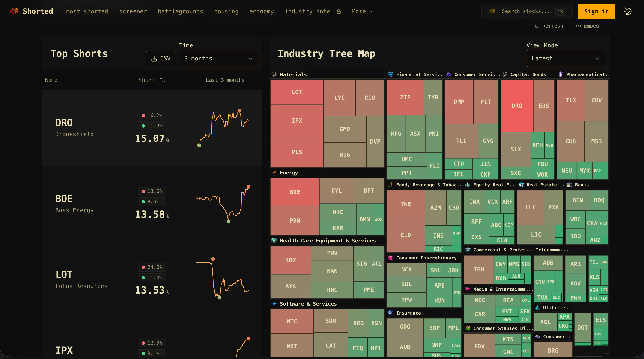Image resolution: width=644 pixels, height=359 pixels.
Task: Click the 4DX tile in Health Care
Action: (x=290, y=260)
